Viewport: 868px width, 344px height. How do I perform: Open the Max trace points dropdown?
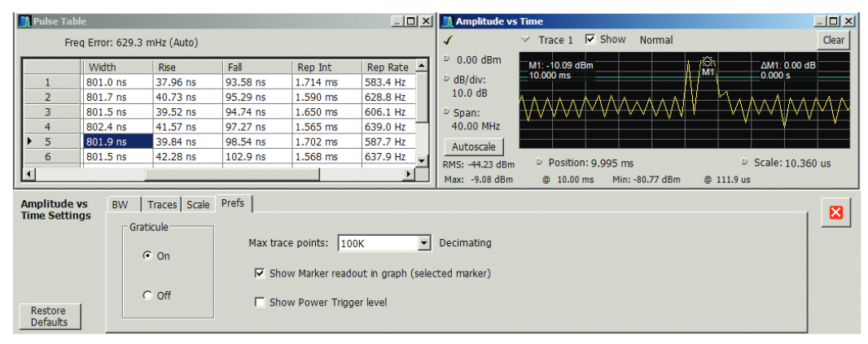click(x=423, y=243)
